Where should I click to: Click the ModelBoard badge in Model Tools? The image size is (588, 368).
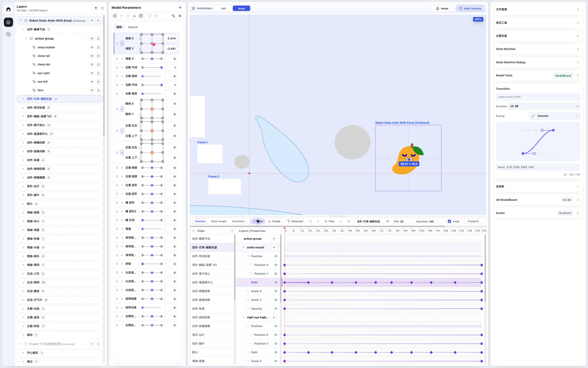click(563, 76)
